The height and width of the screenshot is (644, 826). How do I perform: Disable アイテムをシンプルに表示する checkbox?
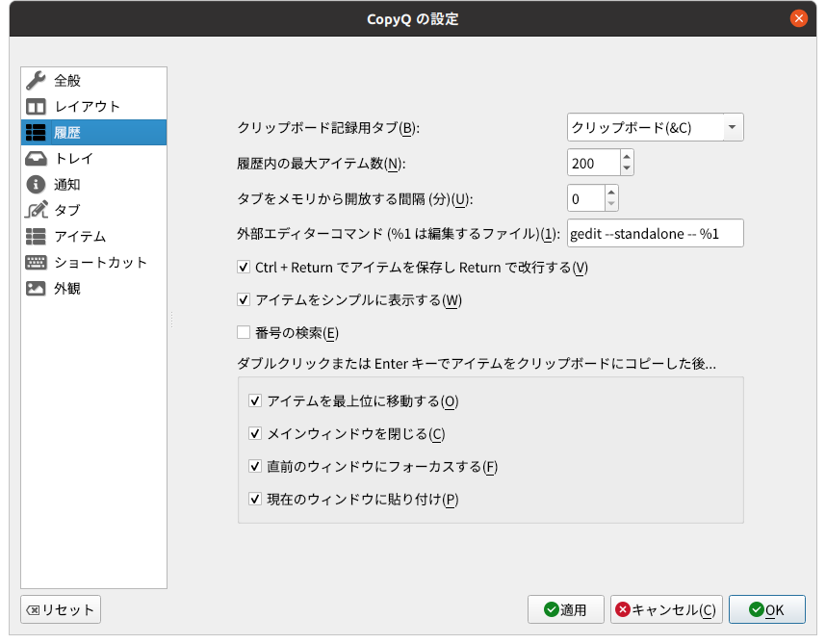click(244, 299)
